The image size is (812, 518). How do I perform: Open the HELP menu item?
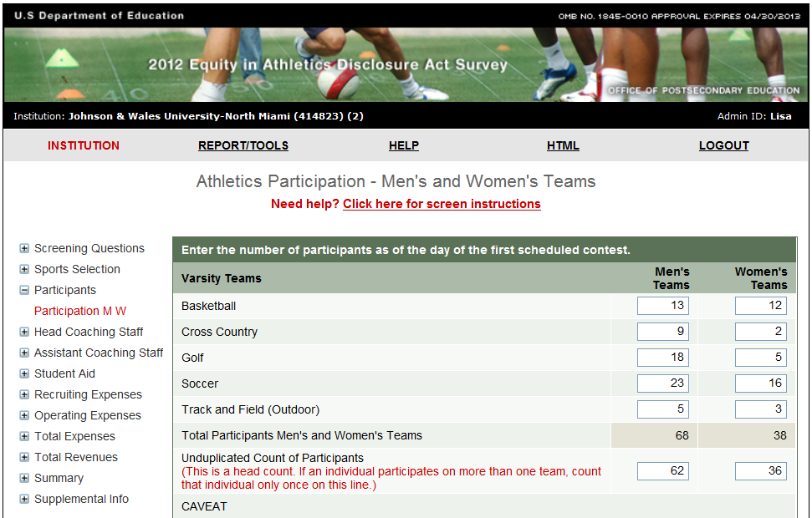pyautogui.click(x=404, y=145)
